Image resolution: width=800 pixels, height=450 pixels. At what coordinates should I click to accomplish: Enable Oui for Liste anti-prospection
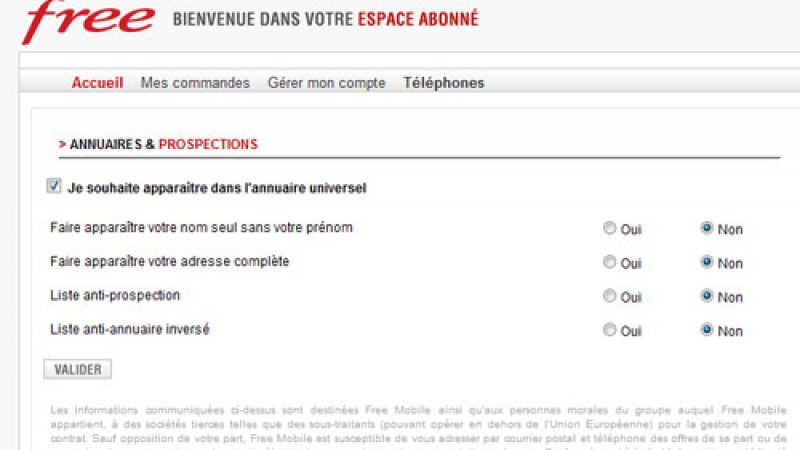[x=610, y=296]
